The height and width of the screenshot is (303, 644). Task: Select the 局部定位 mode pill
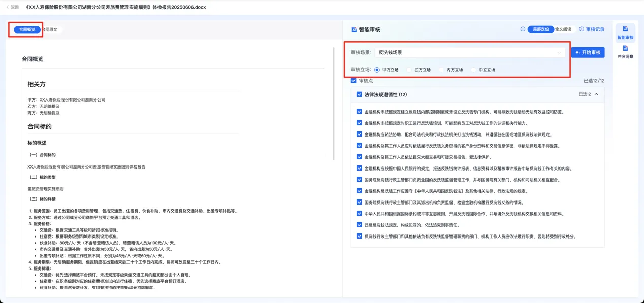(x=540, y=29)
